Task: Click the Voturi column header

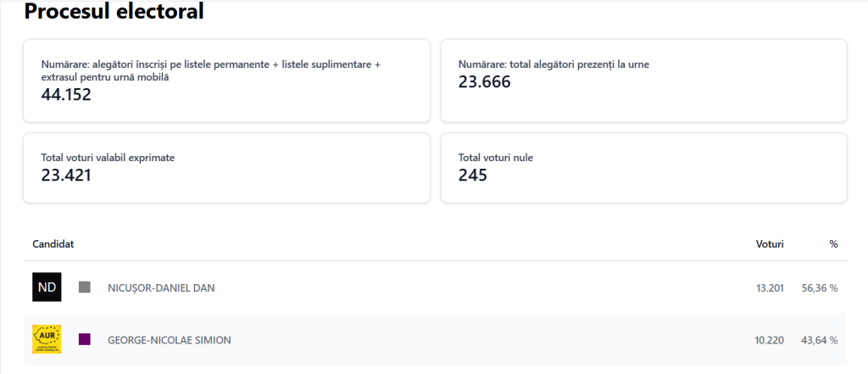Action: coord(770,244)
